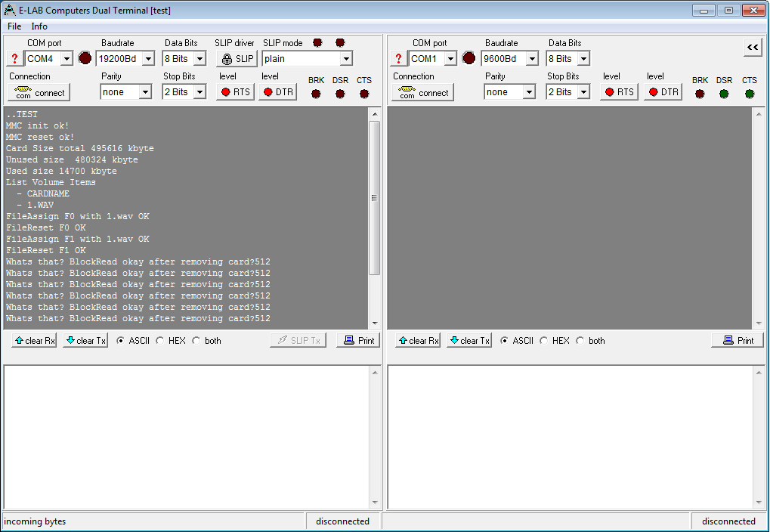
Task: Open the COM1 port dropdown
Action: point(450,59)
